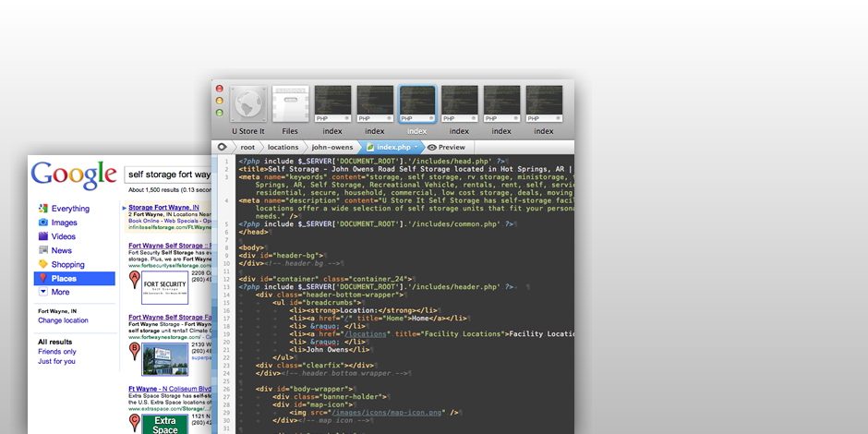Viewport: 868px width, 434px height.
Task: Click map pin marker B
Action: pos(134,352)
